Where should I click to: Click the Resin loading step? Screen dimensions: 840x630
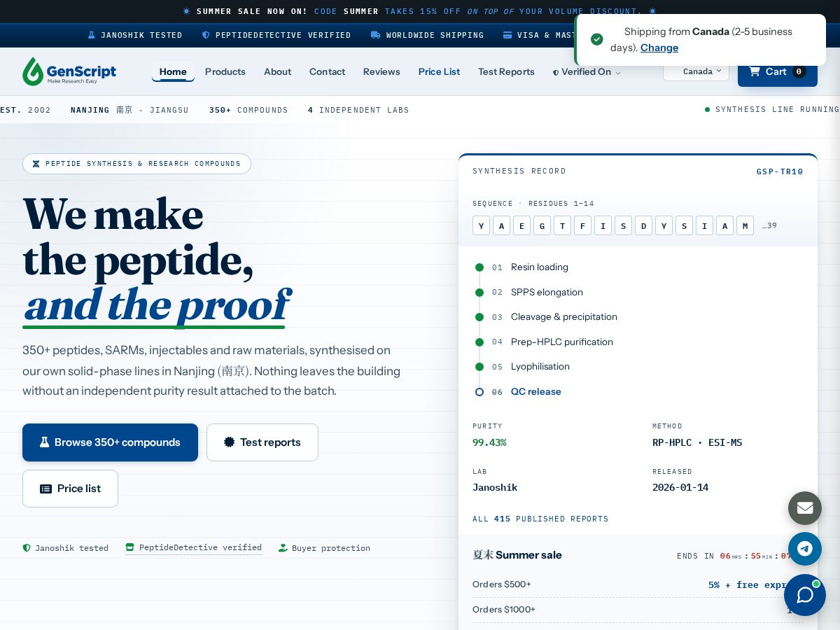coord(540,267)
